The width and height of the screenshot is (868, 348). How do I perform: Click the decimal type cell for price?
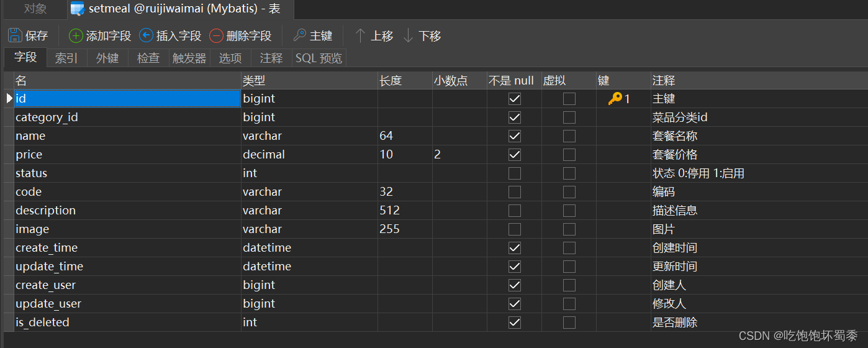(309, 155)
